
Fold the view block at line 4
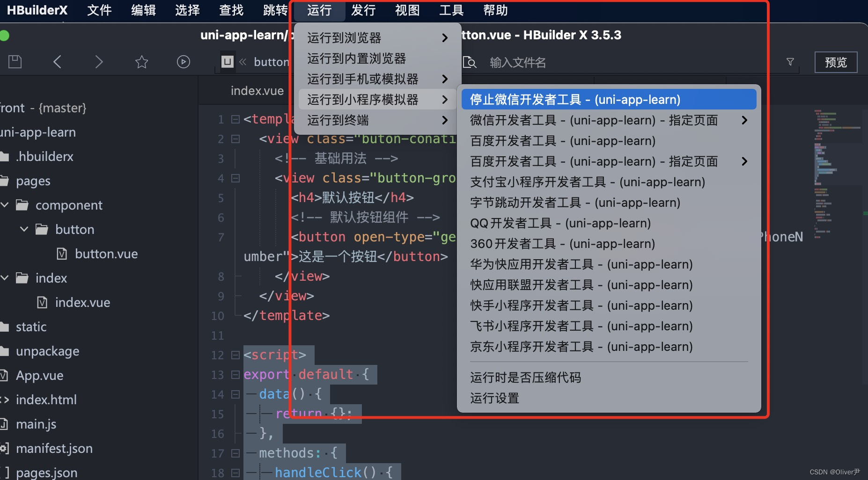(235, 178)
